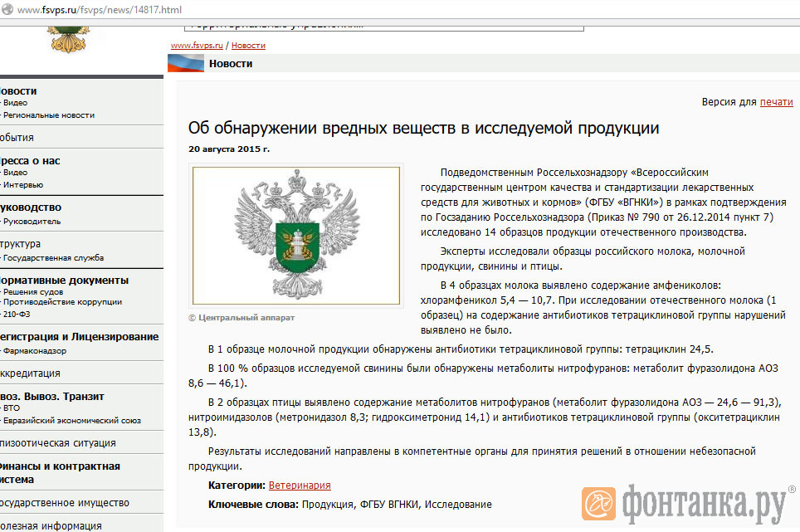This screenshot has height=532, width=800.
Task: Open Полезная информация section in sidebar
Action: point(51,526)
